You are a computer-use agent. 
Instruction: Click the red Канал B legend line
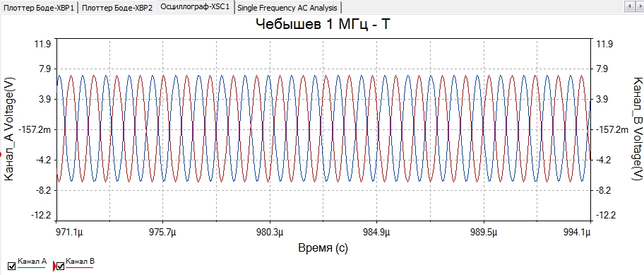pyautogui.click(x=79, y=267)
